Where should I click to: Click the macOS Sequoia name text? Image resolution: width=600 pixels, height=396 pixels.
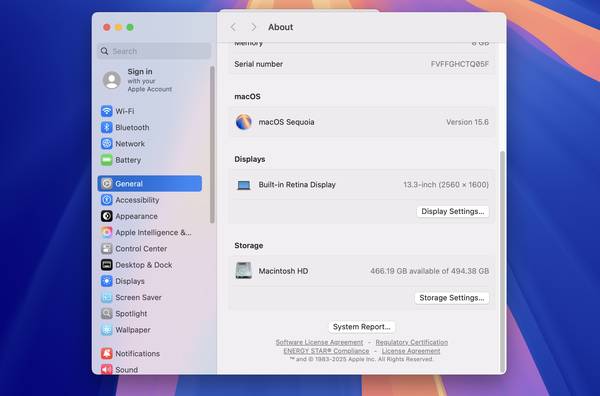pyautogui.click(x=286, y=122)
